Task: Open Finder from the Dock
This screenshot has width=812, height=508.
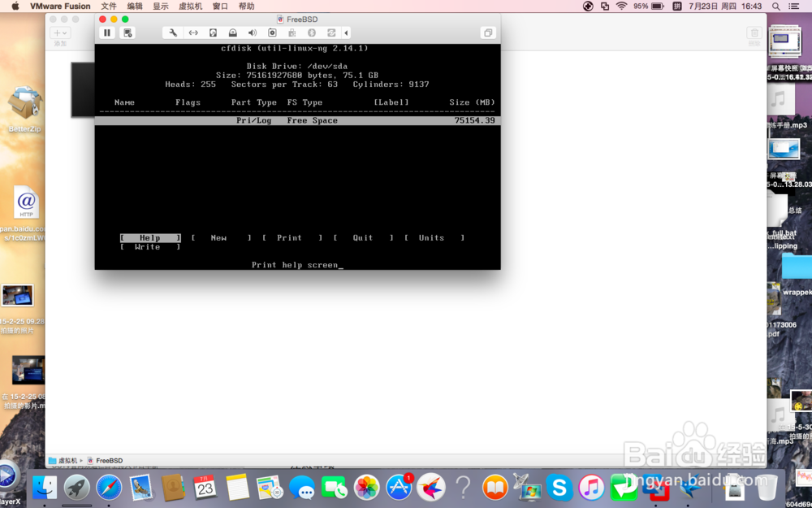Action: tap(45, 488)
